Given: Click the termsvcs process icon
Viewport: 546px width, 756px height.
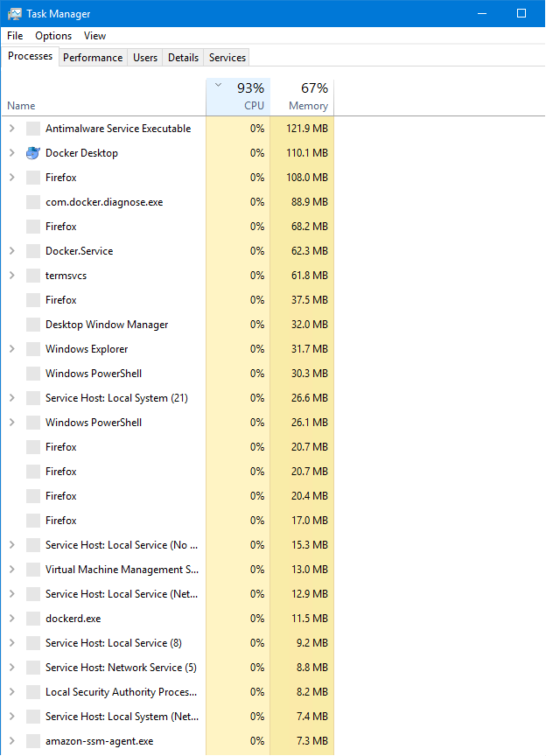Looking at the screenshot, I should point(32,276).
